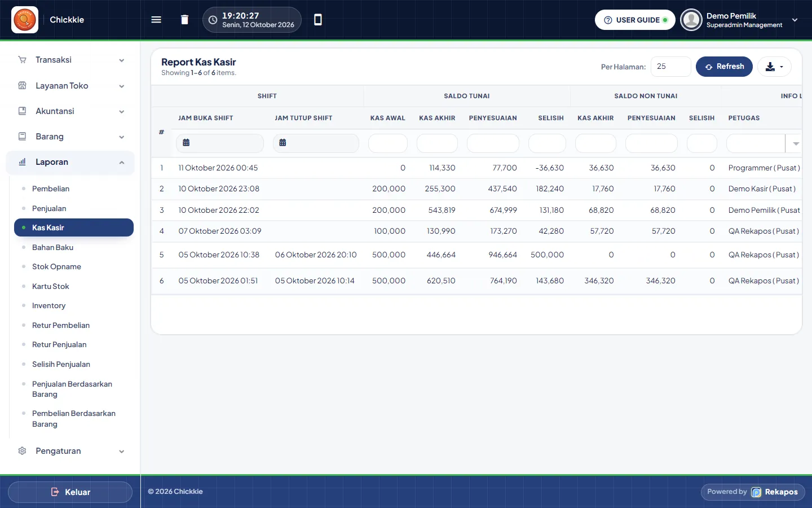Click the Layanan Toko store icon
The height and width of the screenshot is (508, 812).
pos(22,86)
